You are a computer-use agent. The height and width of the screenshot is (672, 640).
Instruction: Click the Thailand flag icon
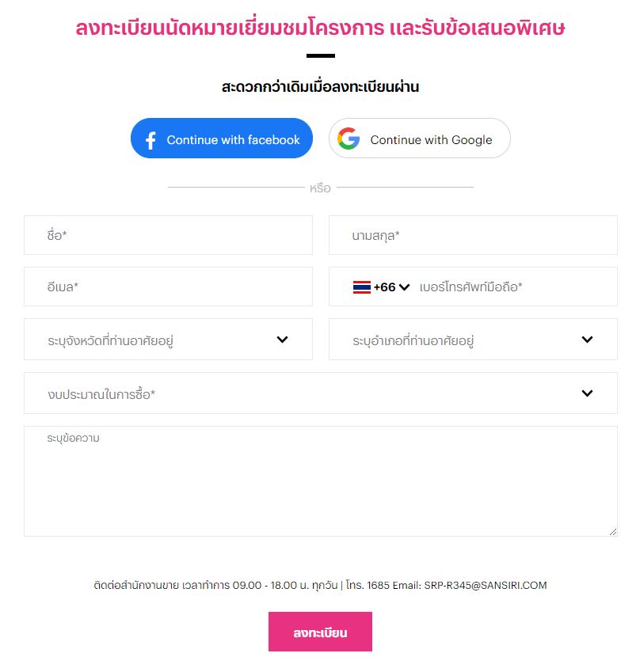pyautogui.click(x=362, y=287)
